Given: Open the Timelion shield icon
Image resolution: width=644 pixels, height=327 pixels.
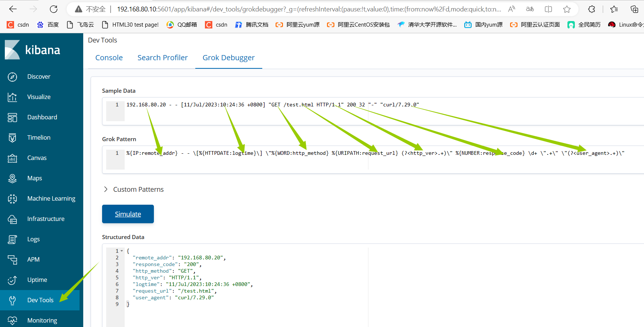Looking at the screenshot, I should pos(12,138).
